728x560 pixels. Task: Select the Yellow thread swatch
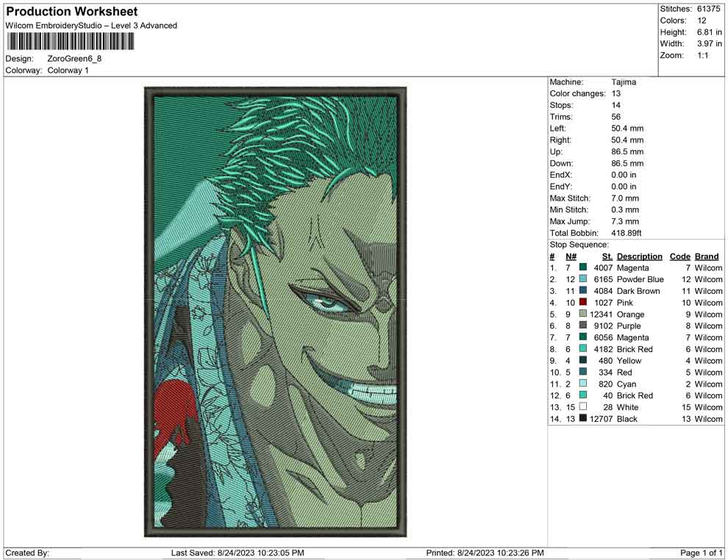(x=582, y=361)
